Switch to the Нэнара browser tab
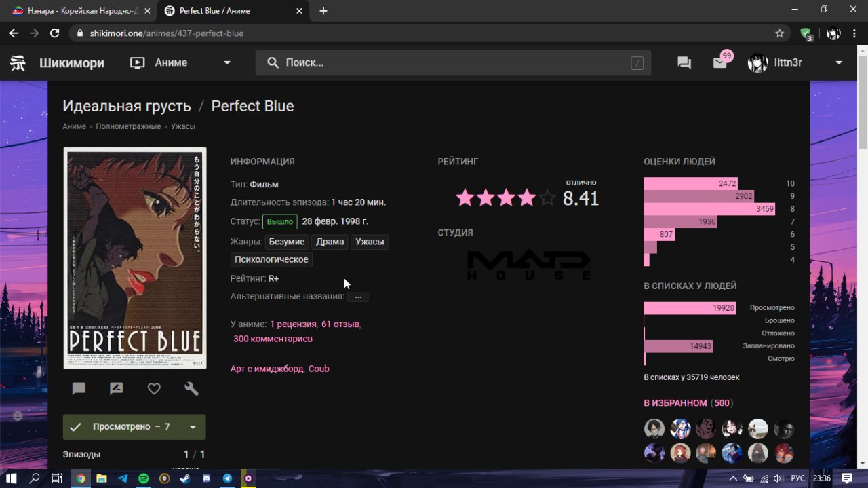This screenshot has width=868, height=488. [x=79, y=11]
